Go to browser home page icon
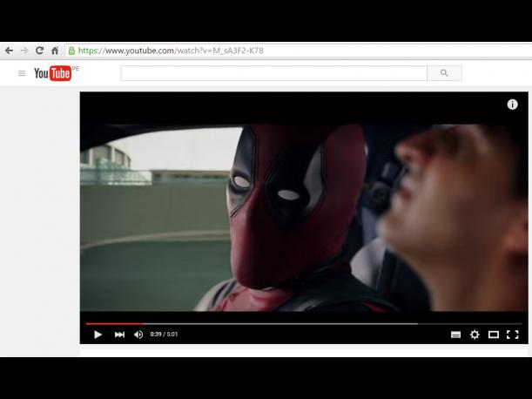 [x=55, y=51]
